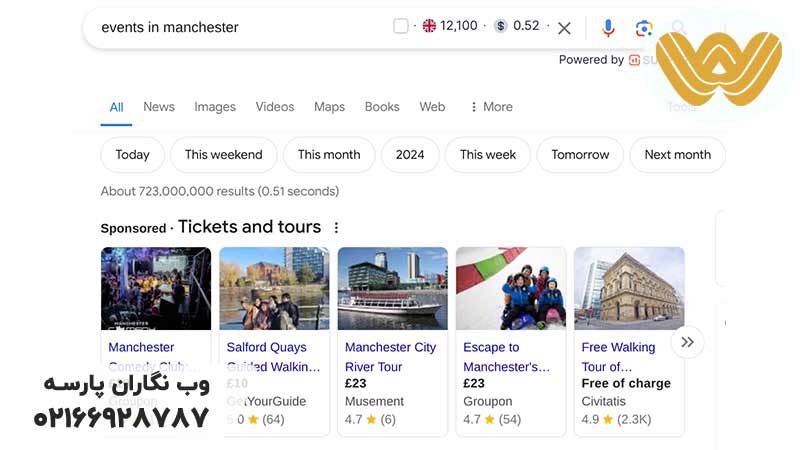This screenshot has width=800, height=450.
Task: Switch to the News tab
Action: tap(159, 107)
